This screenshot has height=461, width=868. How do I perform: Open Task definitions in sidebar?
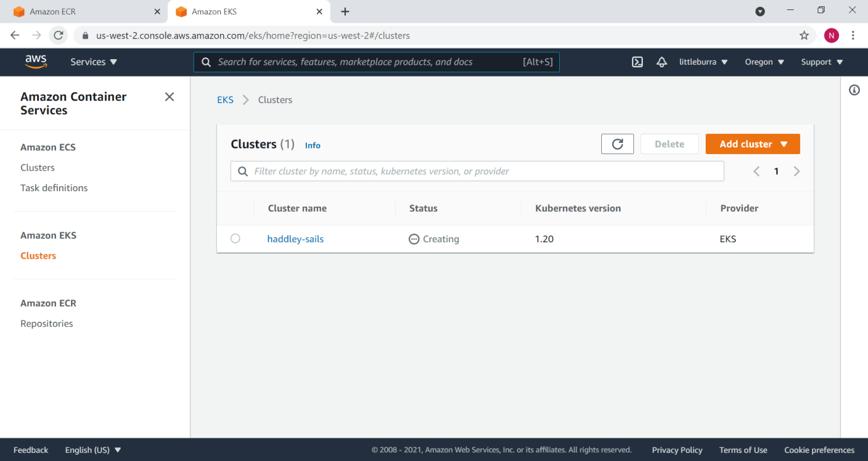click(x=54, y=187)
